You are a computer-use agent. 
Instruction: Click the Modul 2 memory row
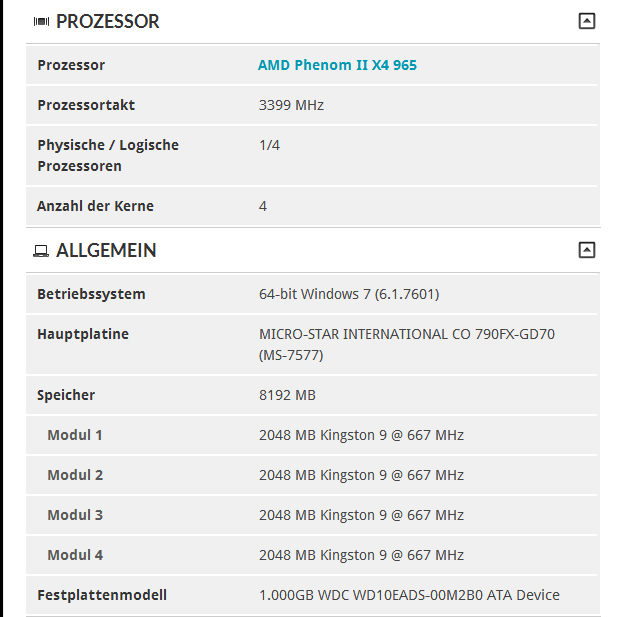click(312, 475)
